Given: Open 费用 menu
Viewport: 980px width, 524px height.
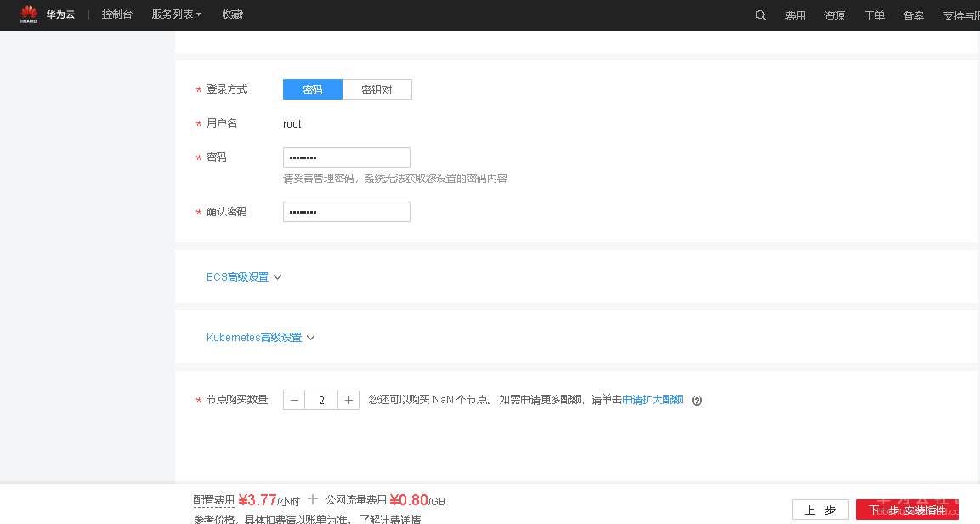Looking at the screenshot, I should [795, 15].
